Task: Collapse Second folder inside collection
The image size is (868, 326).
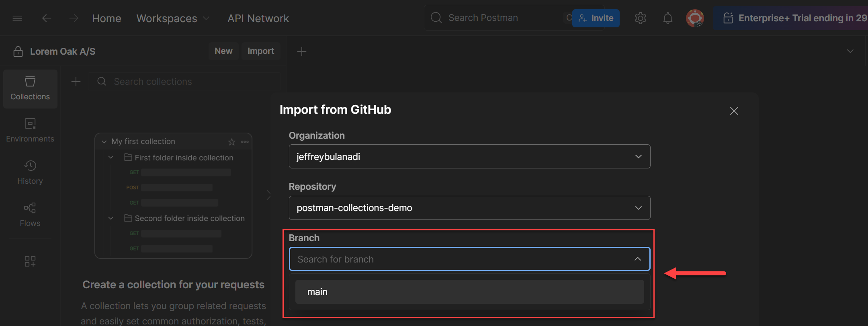Action: (111, 218)
